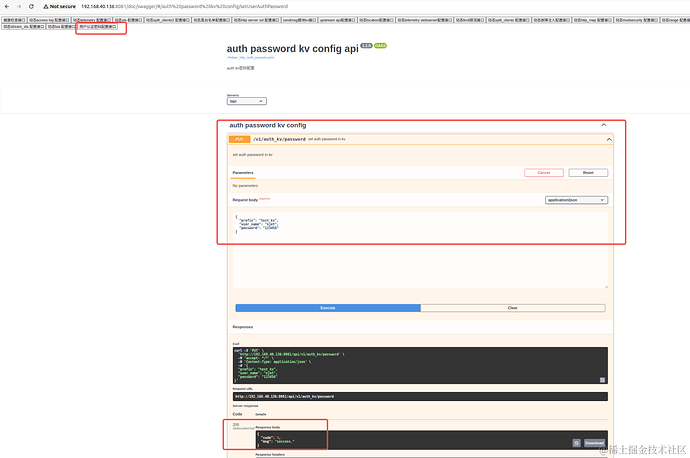Click the browser back arrow
The height and width of the screenshot is (458, 690).
point(6,6)
